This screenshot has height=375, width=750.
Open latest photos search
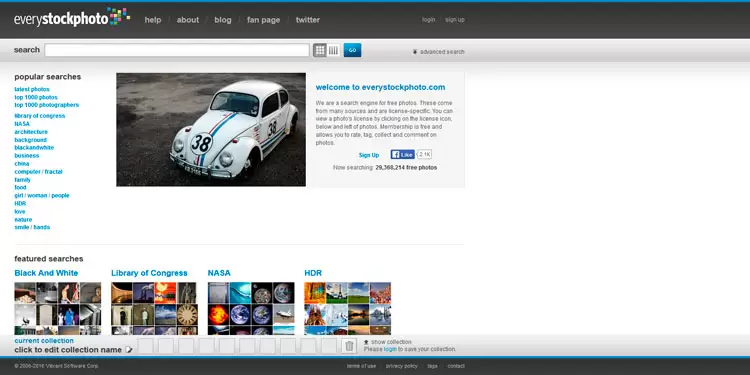[x=32, y=89]
